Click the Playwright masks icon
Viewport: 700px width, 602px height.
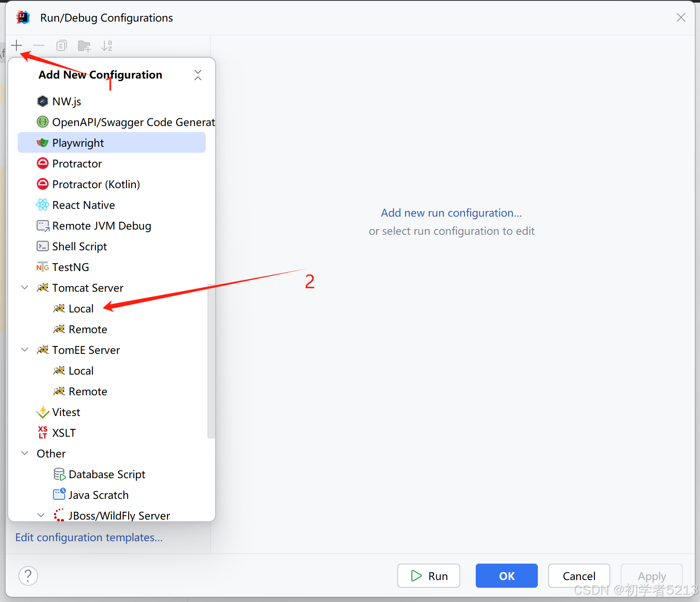point(42,143)
